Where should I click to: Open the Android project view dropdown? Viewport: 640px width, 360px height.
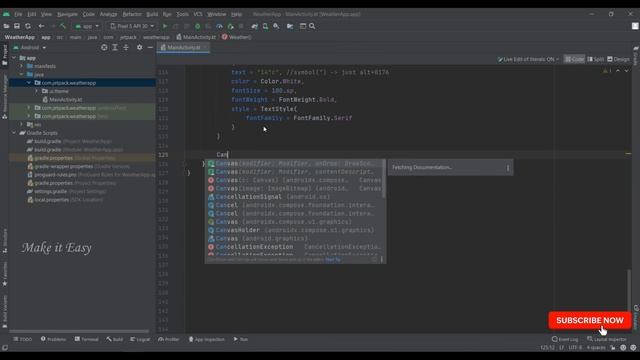pyautogui.click(x=29, y=47)
